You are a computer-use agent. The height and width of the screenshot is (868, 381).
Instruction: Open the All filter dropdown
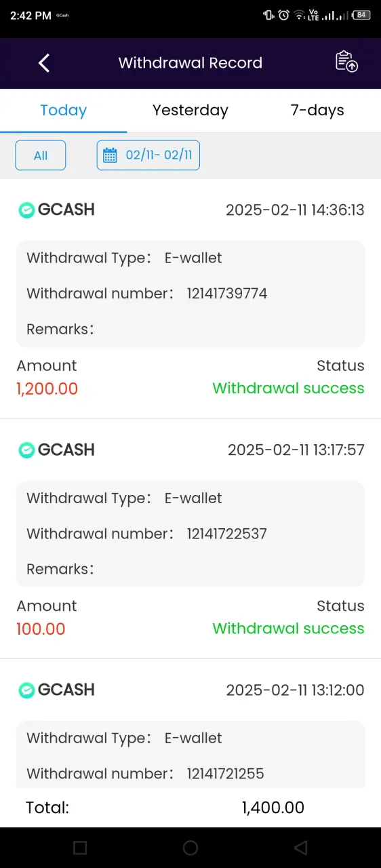click(41, 155)
